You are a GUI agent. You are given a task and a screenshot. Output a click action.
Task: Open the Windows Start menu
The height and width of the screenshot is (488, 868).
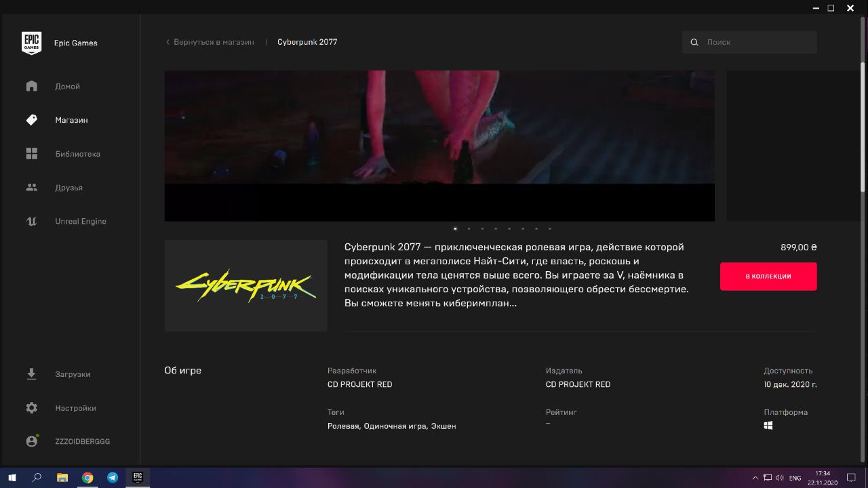point(12,478)
